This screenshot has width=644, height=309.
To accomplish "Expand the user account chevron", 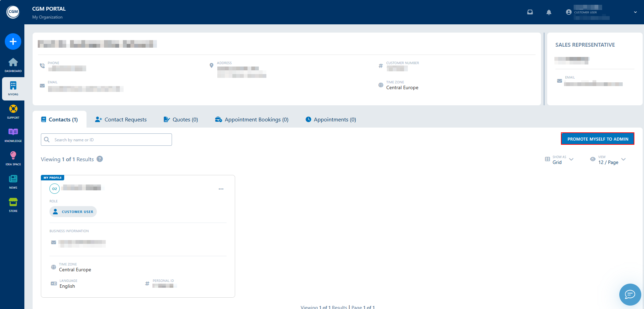I will coord(635,12).
